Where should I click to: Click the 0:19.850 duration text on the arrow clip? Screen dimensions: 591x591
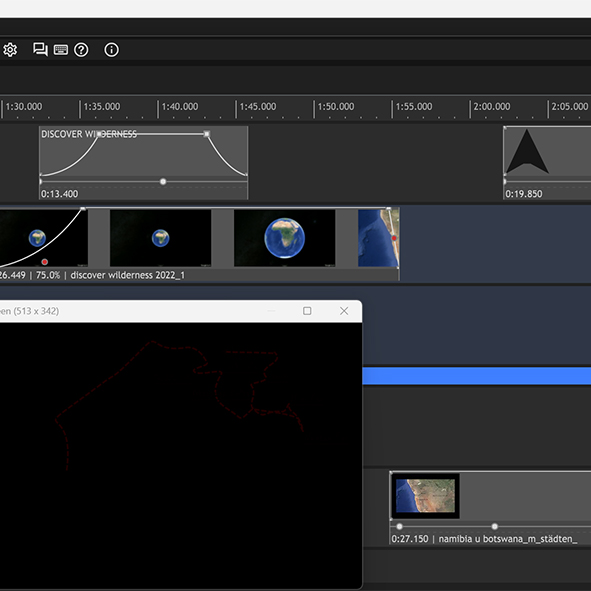coord(524,194)
